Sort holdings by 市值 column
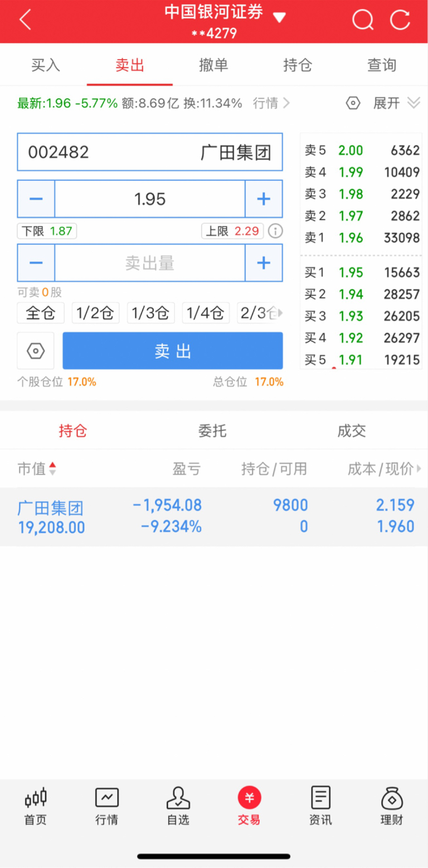Screen dimensions: 428x868 click(37, 469)
